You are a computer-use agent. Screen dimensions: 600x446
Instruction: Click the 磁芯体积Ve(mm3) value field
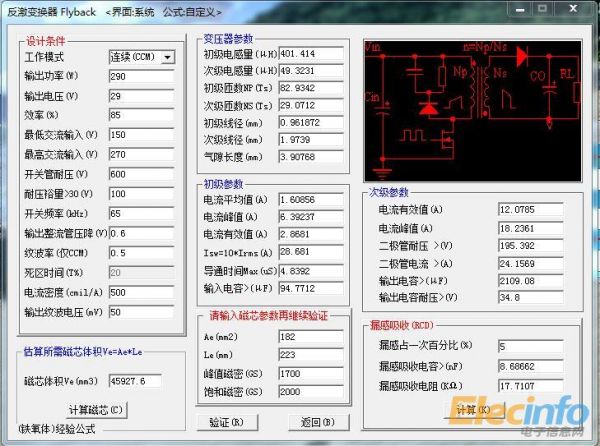click(135, 381)
